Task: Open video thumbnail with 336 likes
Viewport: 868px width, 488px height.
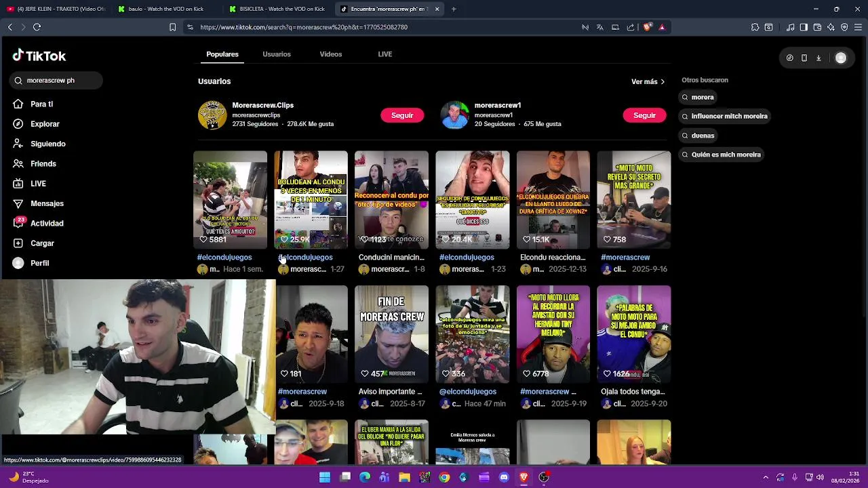Action: tap(473, 334)
